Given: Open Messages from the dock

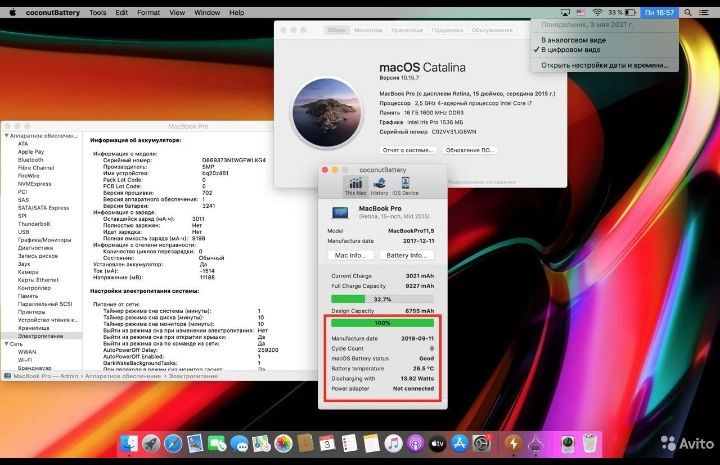Looking at the screenshot, I should click(239, 444).
